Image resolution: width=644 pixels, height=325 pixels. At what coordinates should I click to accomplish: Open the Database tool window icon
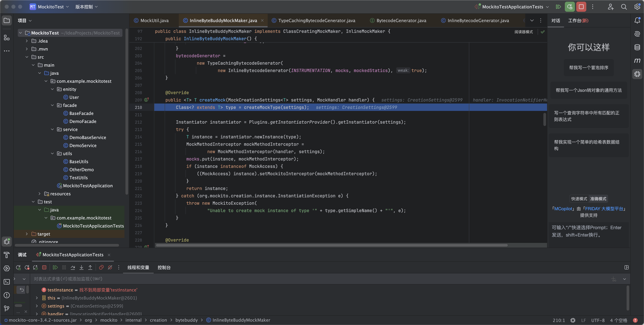pyautogui.click(x=637, y=47)
